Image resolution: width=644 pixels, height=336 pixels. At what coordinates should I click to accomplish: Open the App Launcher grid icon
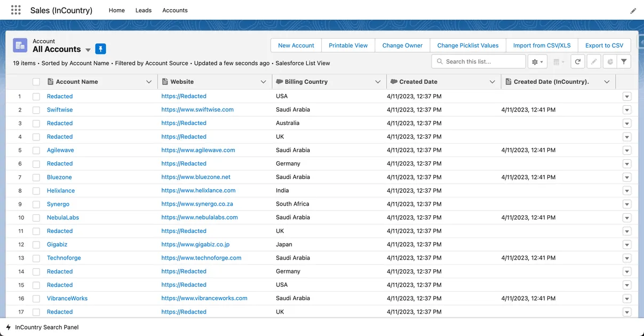coord(16,10)
